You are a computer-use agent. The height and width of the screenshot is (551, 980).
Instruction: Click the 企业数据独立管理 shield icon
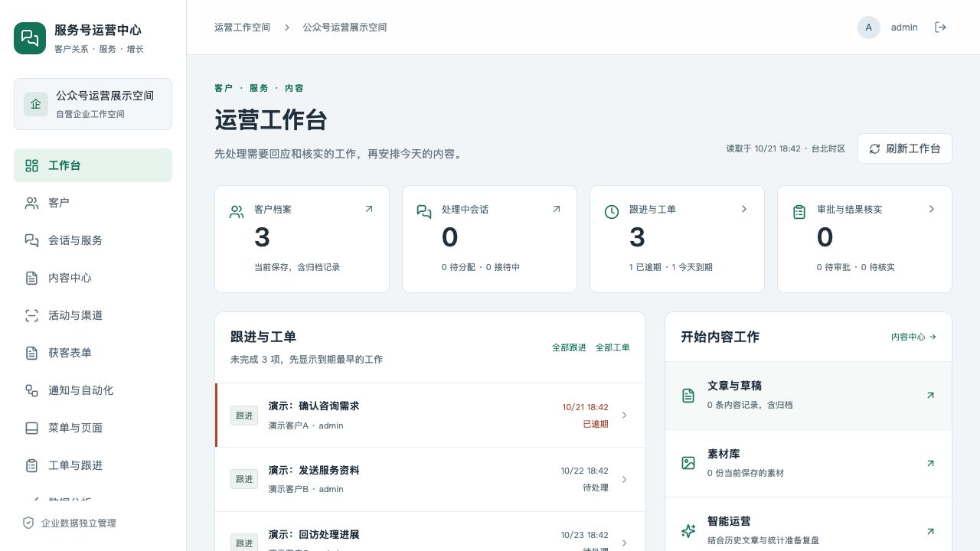click(x=28, y=523)
